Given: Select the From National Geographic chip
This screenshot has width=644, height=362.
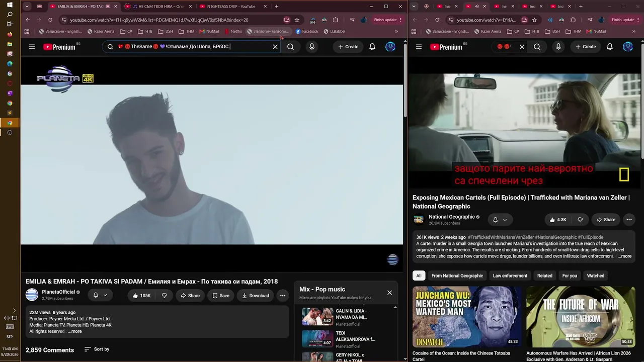Looking at the screenshot, I should [x=457, y=276].
